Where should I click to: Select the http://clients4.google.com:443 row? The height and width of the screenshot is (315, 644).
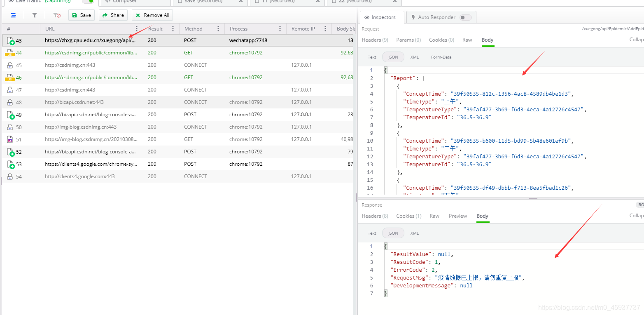177,176
